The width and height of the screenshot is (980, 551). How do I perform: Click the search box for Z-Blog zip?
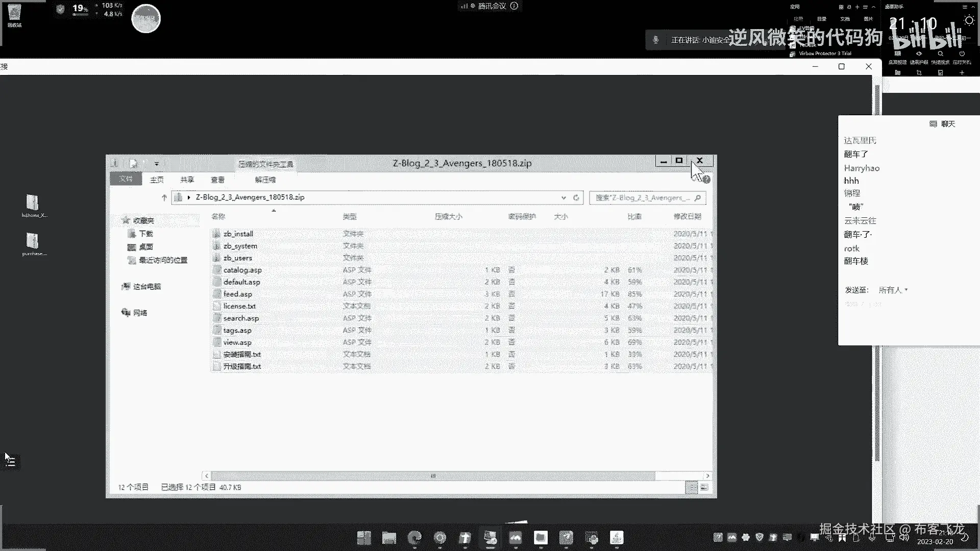tap(642, 197)
